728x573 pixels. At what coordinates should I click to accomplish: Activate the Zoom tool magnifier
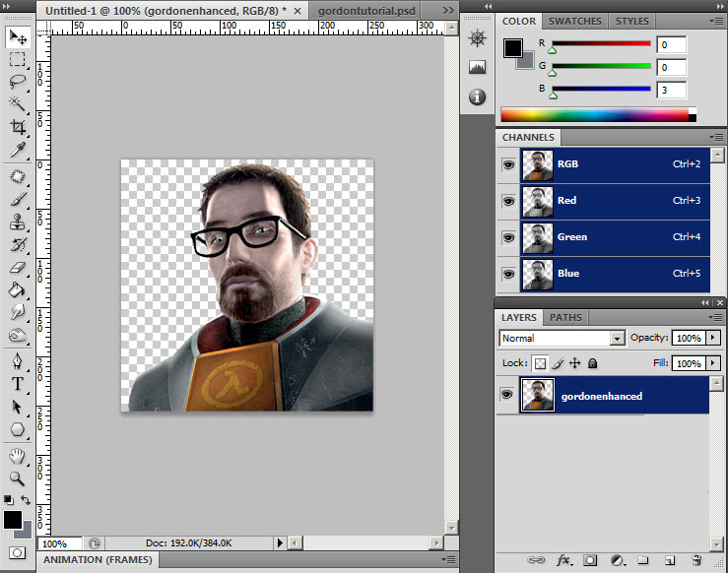[x=18, y=478]
